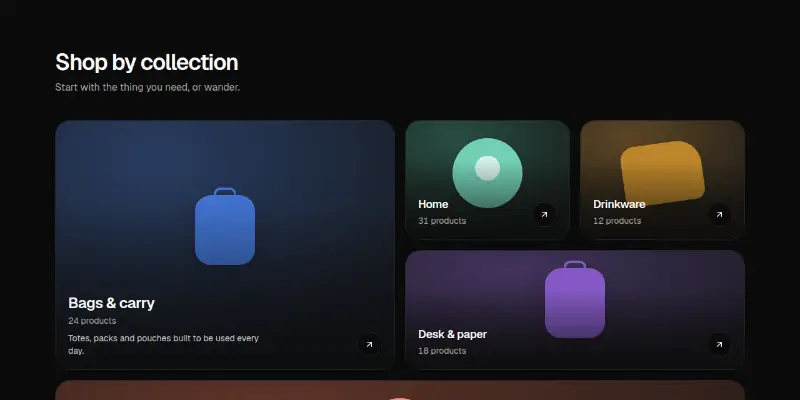Open the Bags & carry collection title
This screenshot has width=800, height=400.
click(111, 303)
